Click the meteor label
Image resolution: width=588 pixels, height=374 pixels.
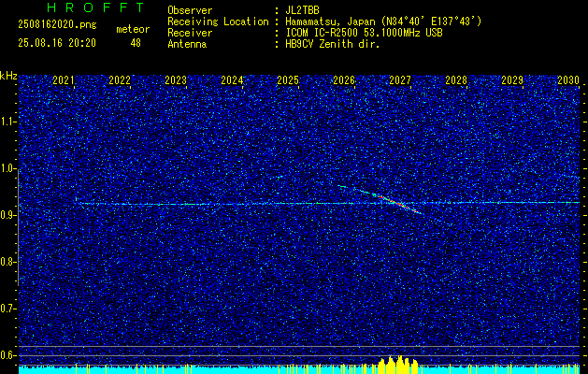pos(133,29)
